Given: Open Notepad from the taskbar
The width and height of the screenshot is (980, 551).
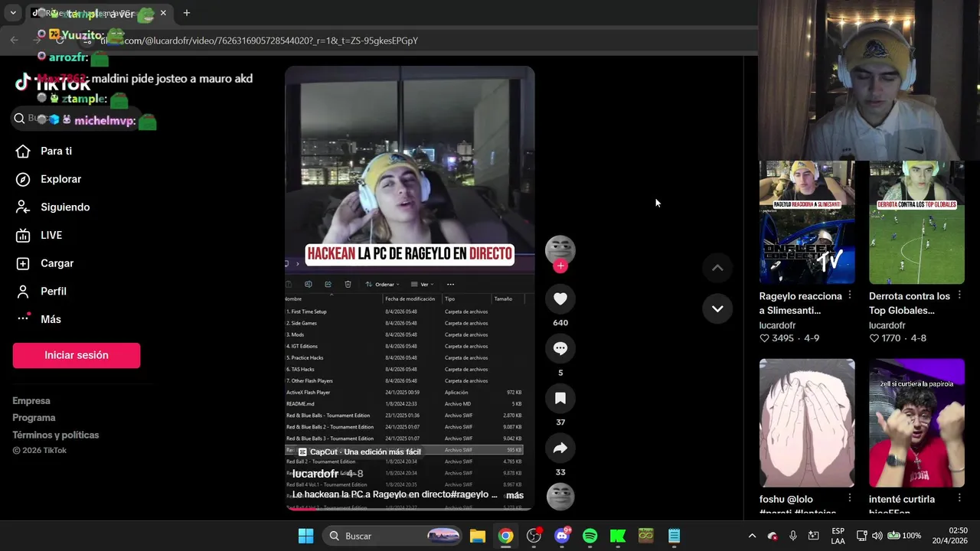Looking at the screenshot, I should click(x=674, y=536).
